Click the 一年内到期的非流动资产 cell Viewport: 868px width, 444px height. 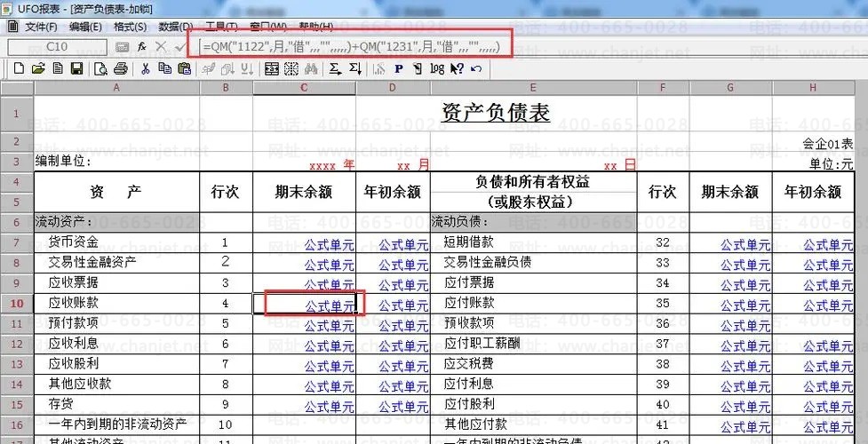pyautogui.click(x=116, y=424)
